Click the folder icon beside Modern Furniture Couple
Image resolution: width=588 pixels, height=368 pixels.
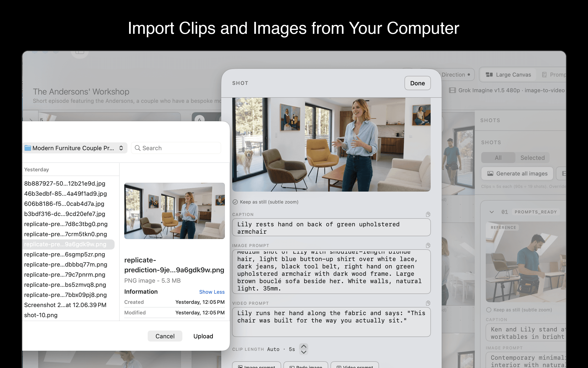[28, 148]
